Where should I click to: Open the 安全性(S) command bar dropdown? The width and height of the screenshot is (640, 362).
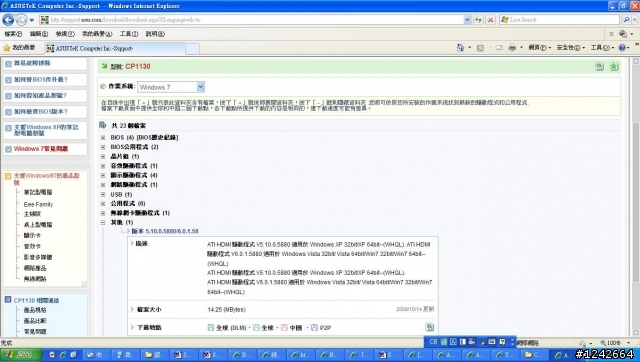point(571,48)
